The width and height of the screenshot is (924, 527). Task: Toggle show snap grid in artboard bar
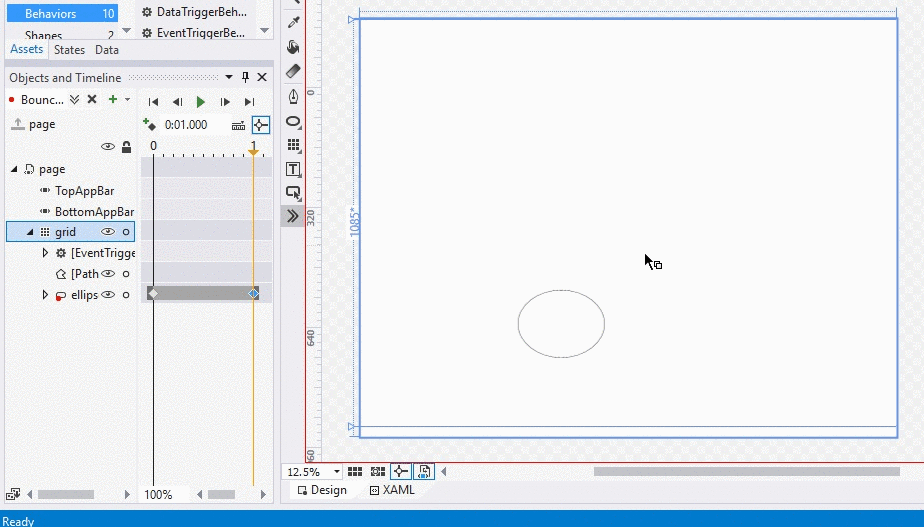355,471
